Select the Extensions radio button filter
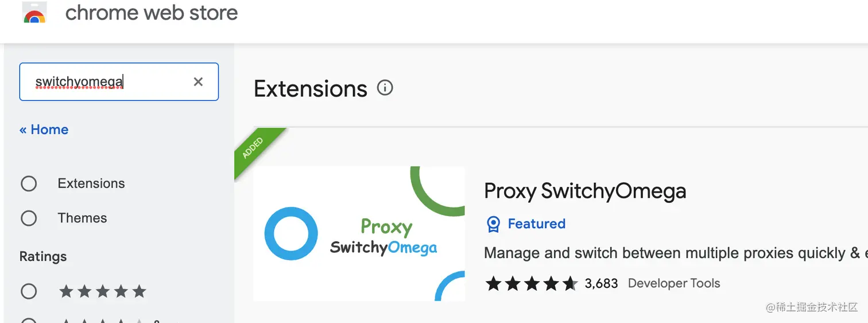Image resolution: width=868 pixels, height=323 pixels. (x=29, y=184)
